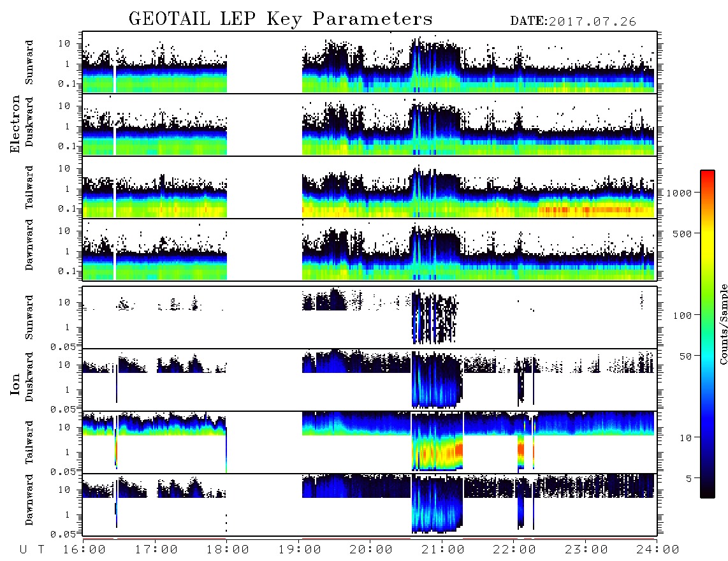728x561 pixels.
Task: Click the "U T" time axis label
Action: (33, 550)
